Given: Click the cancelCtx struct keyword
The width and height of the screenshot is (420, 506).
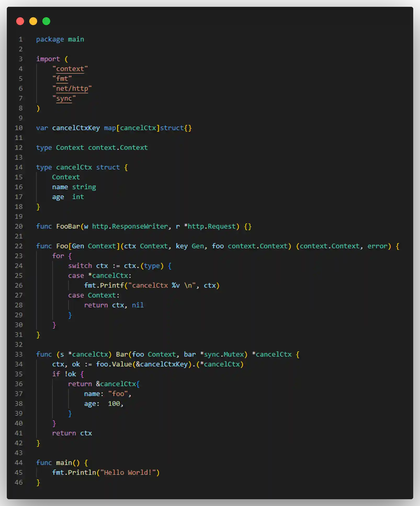Looking at the screenshot, I should (108, 167).
